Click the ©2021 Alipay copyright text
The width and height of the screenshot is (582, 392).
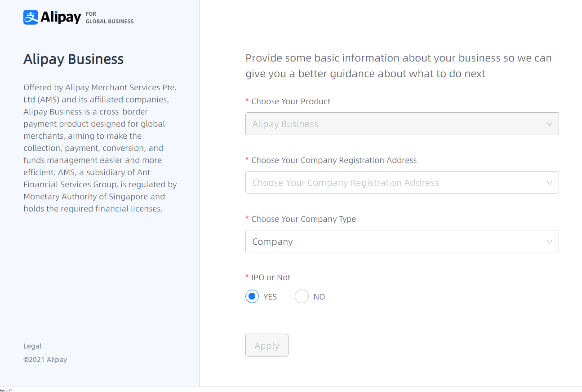(45, 360)
